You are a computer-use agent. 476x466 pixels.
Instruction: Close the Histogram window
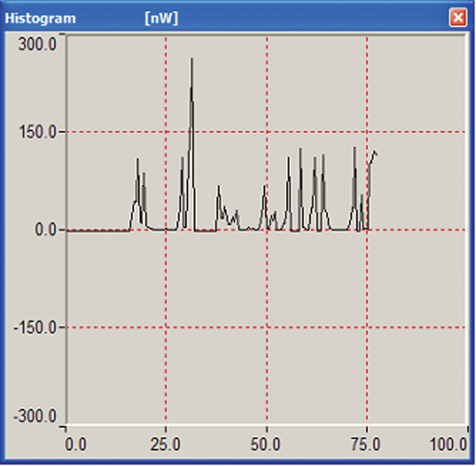click(x=457, y=17)
